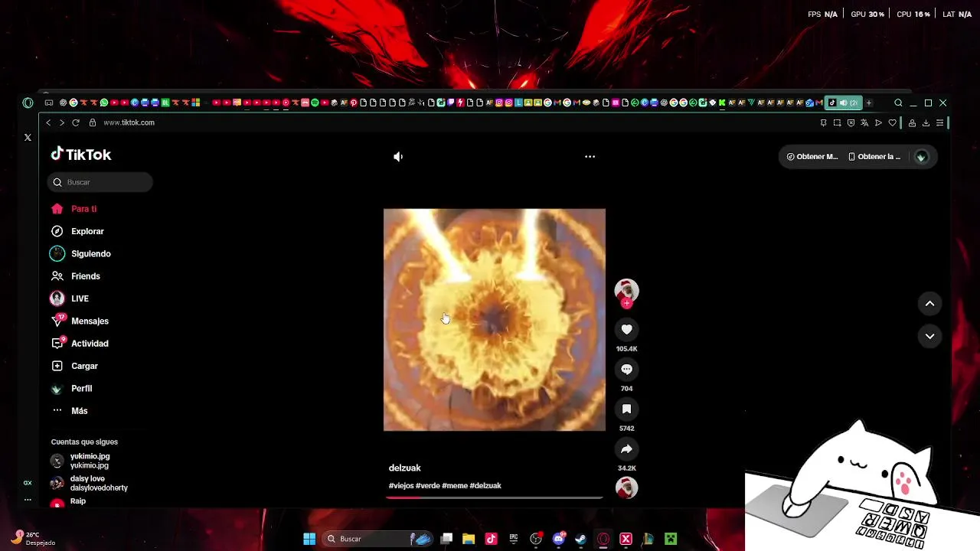This screenshot has height=551, width=980.
Task: Select the active TikTok tab
Action: (843, 103)
